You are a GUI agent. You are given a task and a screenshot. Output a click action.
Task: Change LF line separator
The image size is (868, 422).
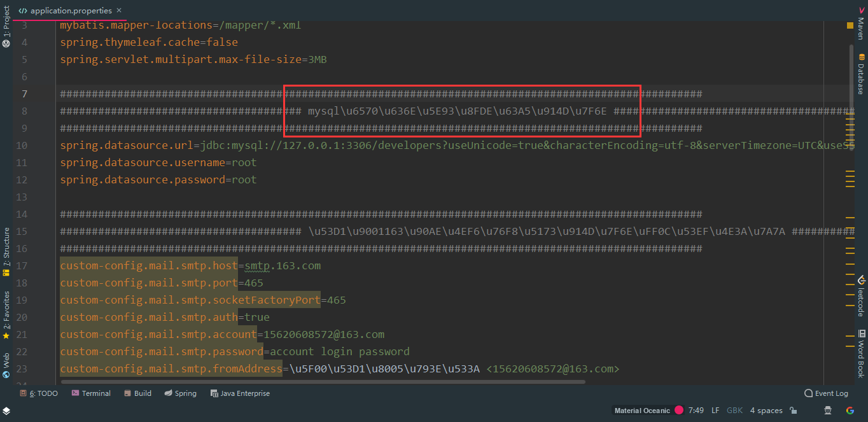[715, 411]
